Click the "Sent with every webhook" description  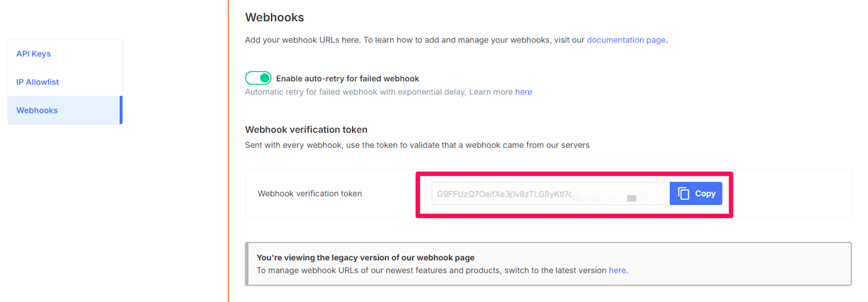tap(417, 145)
